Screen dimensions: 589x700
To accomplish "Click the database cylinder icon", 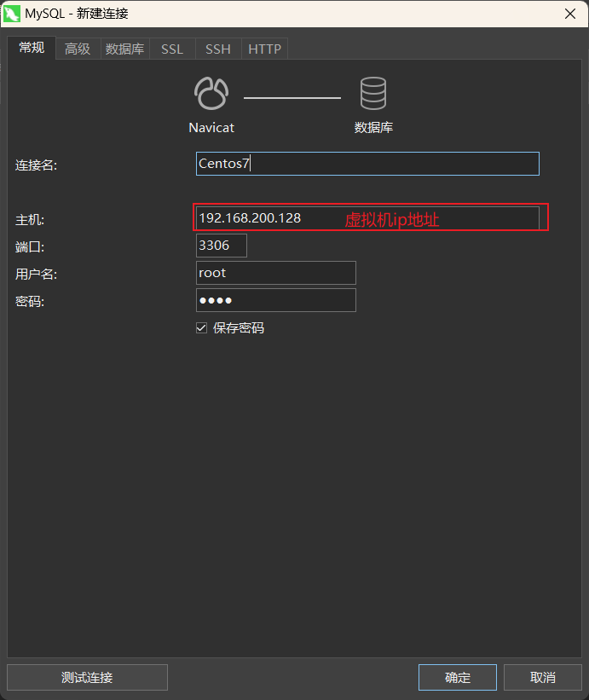I will point(373,94).
